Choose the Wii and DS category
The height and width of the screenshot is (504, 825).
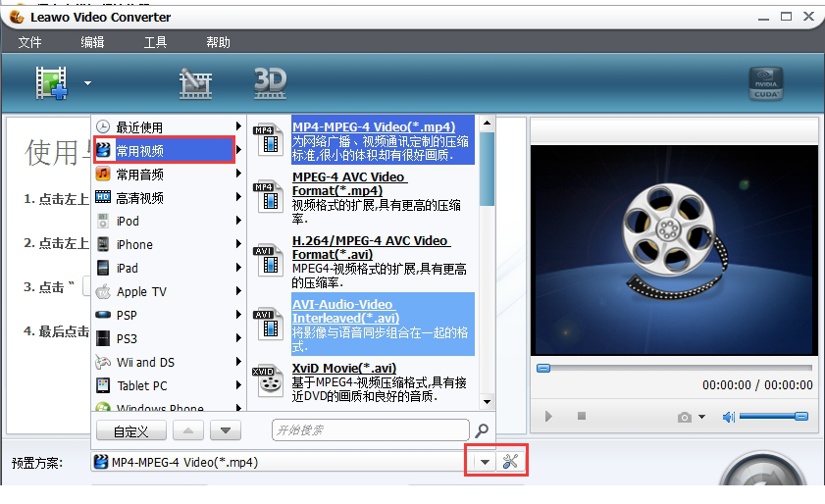click(168, 362)
